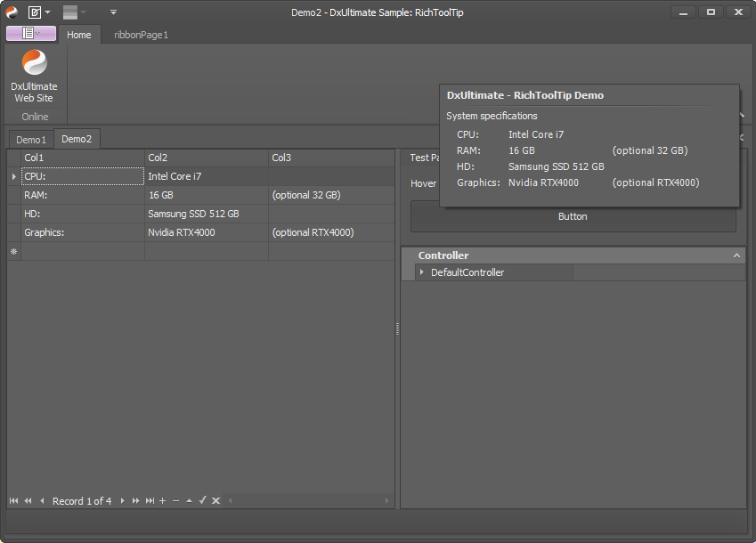Click the gray skin gallery icon in title bar
Image resolution: width=756 pixels, height=543 pixels.
(70, 12)
